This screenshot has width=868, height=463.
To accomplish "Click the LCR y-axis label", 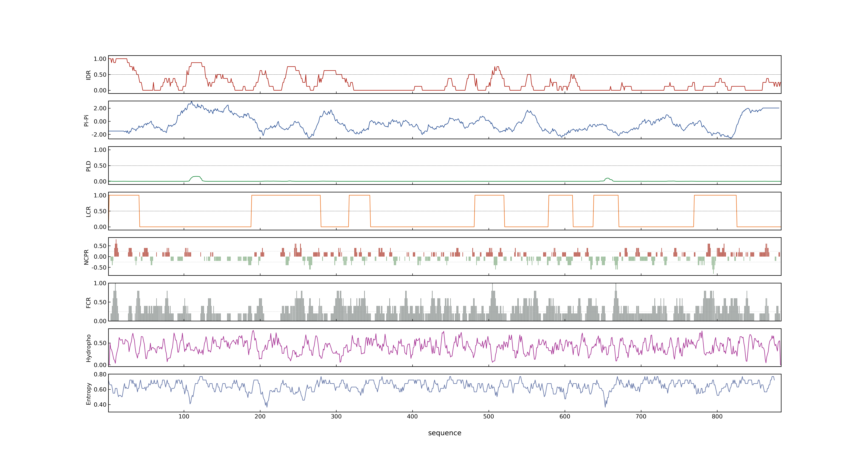I will (x=88, y=211).
